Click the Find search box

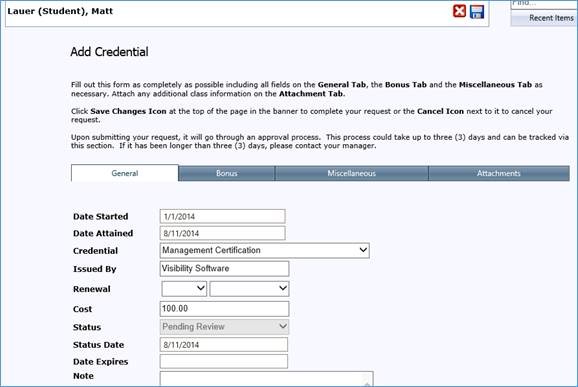pos(544,4)
